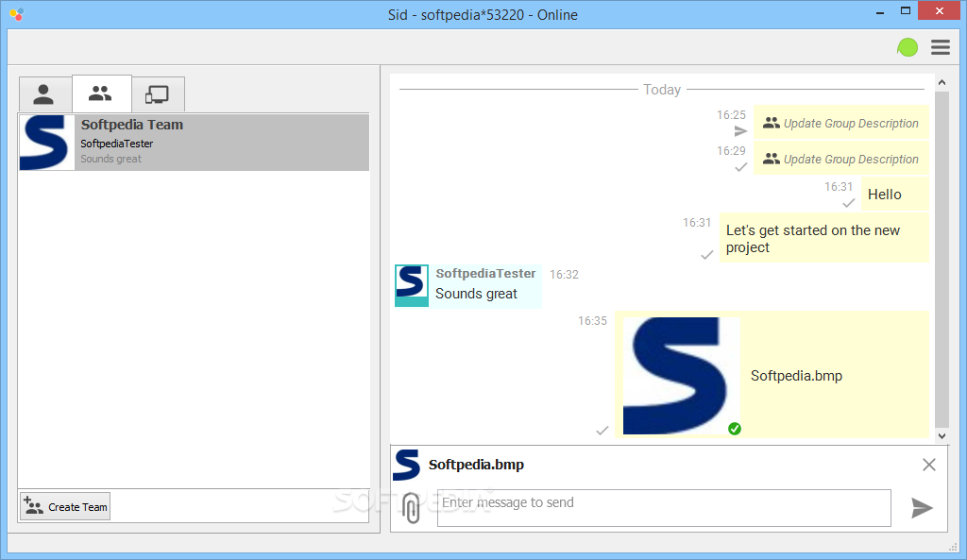
Task: Click the 16:29 Update Group Description entry
Action: 841,159
